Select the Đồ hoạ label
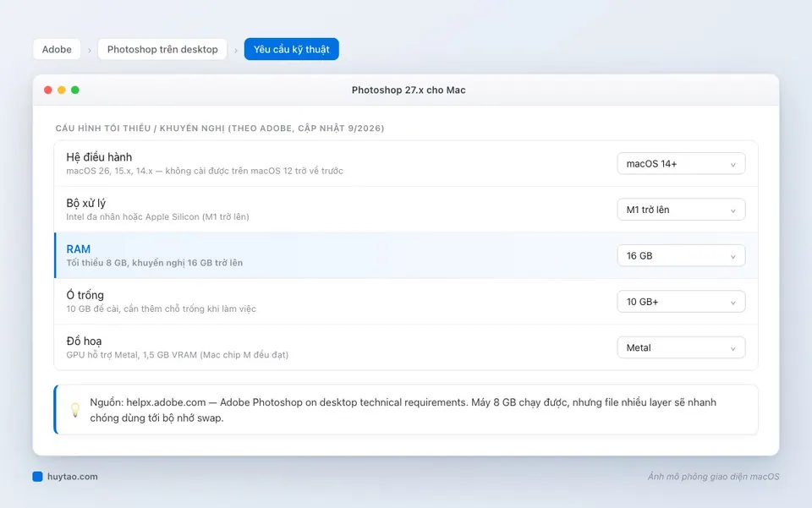This screenshot has width=812, height=508. pos(84,341)
